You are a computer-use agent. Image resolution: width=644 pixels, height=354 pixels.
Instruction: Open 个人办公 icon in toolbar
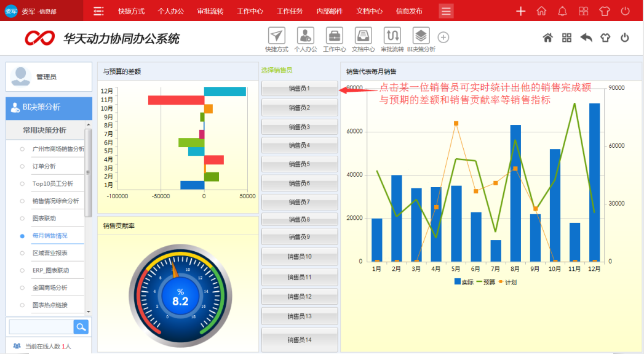point(305,36)
